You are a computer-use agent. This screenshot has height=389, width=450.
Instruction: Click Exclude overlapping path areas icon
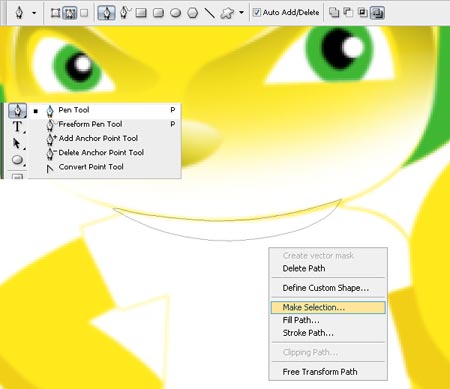(377, 13)
